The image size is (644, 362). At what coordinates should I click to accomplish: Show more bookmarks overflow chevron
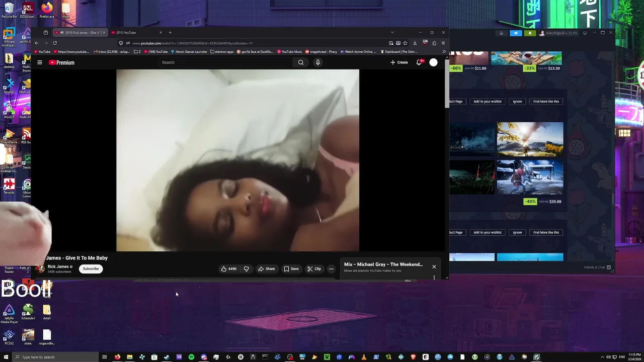pos(444,51)
